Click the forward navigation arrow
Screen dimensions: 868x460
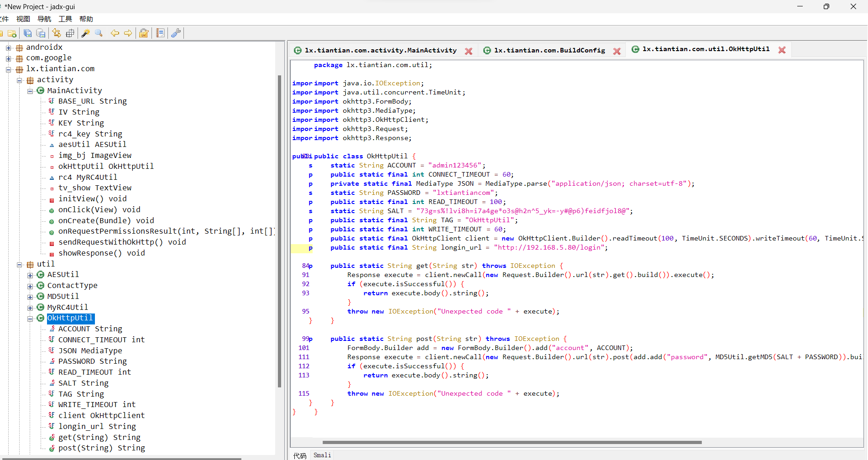tap(128, 33)
